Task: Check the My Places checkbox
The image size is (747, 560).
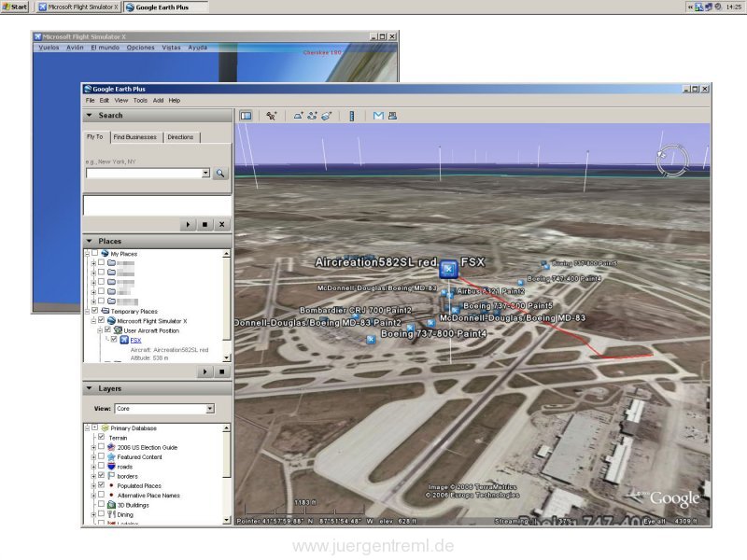Action: [95, 253]
